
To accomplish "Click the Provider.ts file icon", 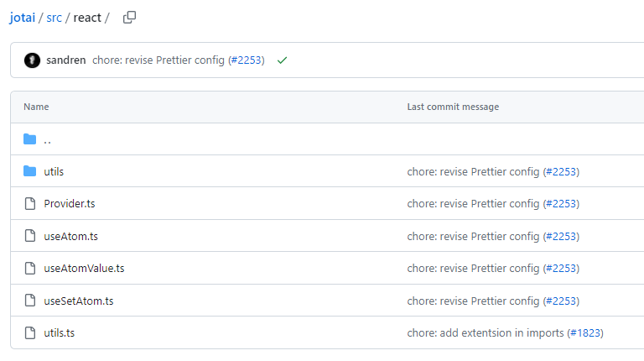I will click(x=30, y=204).
